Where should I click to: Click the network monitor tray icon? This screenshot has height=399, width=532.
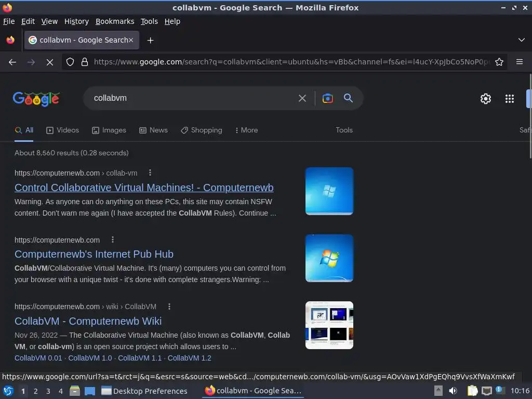tap(486, 391)
